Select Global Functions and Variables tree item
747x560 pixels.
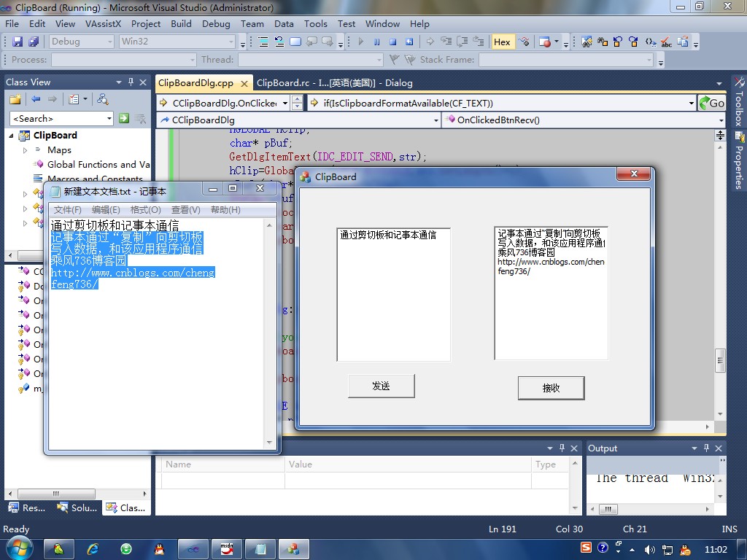click(98, 164)
